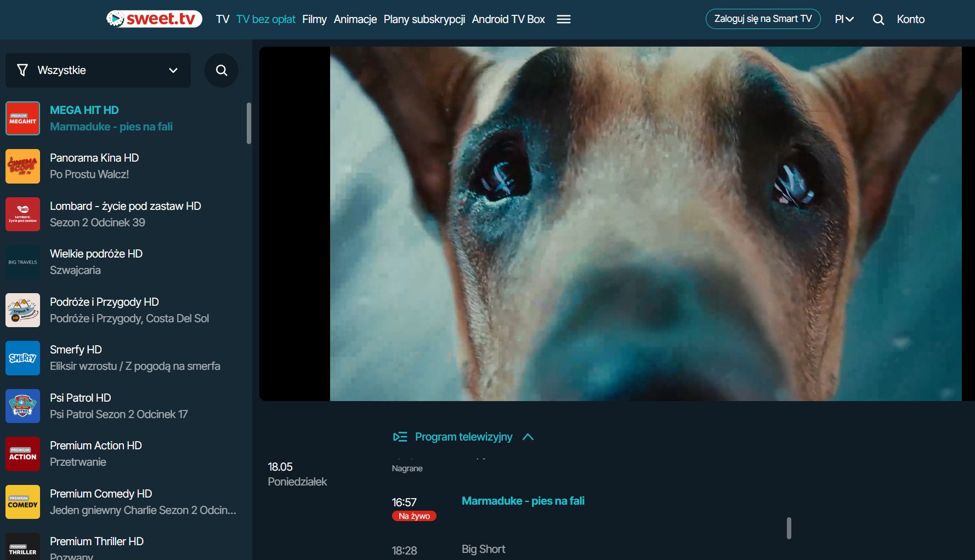Open the Pl language selector
975x560 pixels.
pos(844,19)
